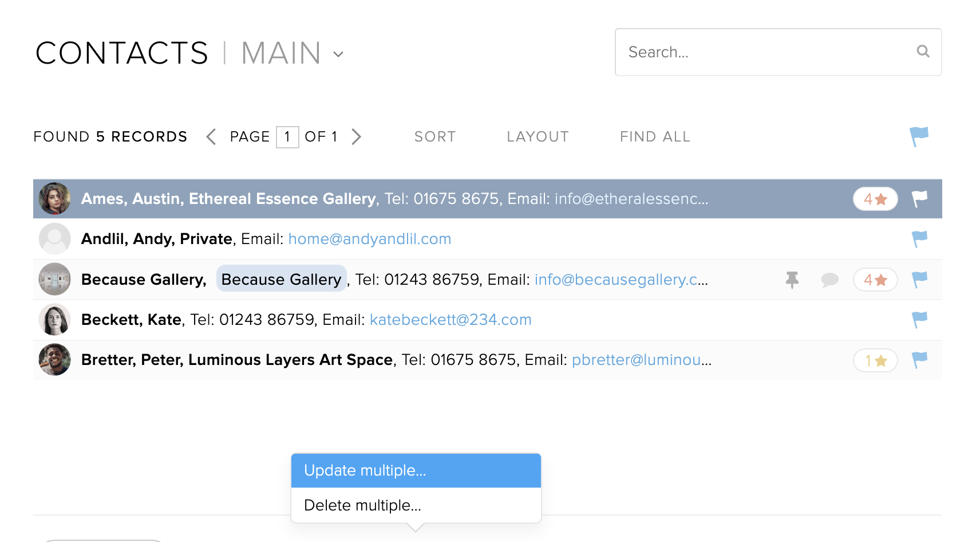
Task: Click the 1-star rating badge for Bretter, Peter
Action: click(x=875, y=360)
